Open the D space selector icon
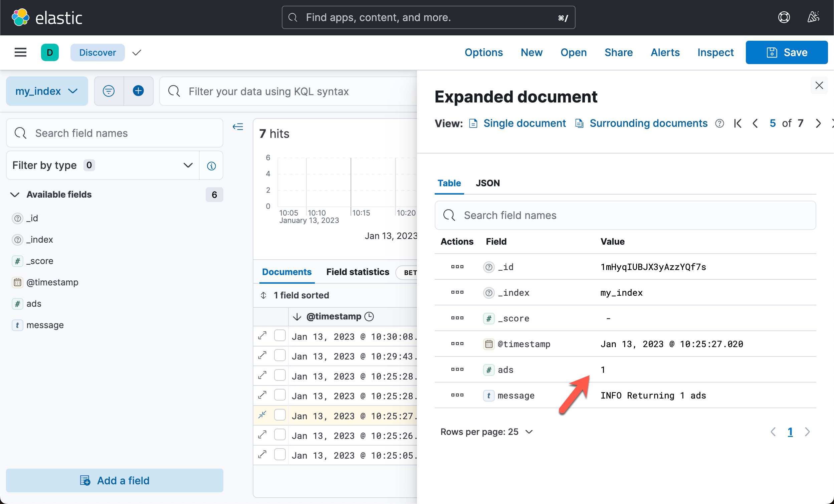The image size is (834, 504). tap(50, 52)
